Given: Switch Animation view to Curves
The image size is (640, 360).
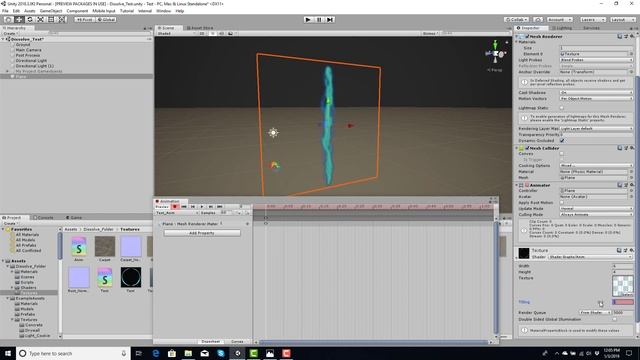Looking at the screenshot, I should (x=237, y=342).
